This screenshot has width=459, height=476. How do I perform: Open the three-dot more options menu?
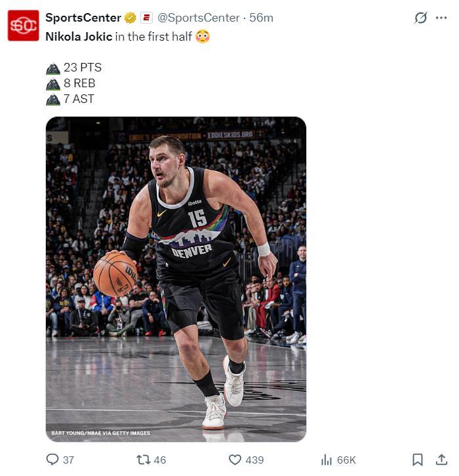[x=441, y=18]
